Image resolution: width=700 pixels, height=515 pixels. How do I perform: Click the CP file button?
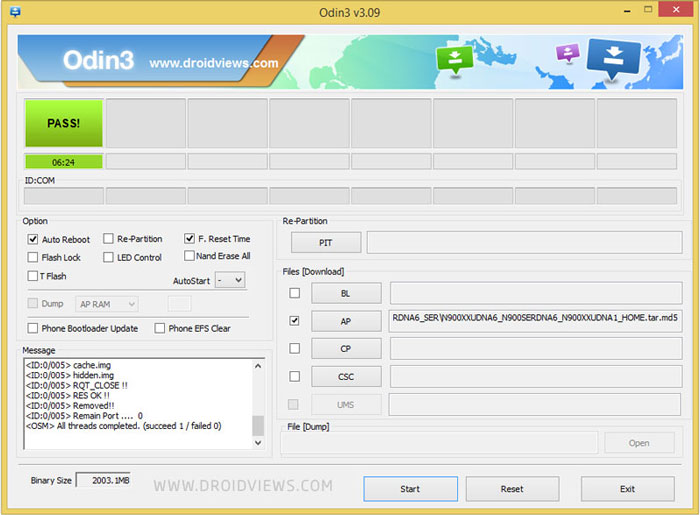pyautogui.click(x=346, y=349)
